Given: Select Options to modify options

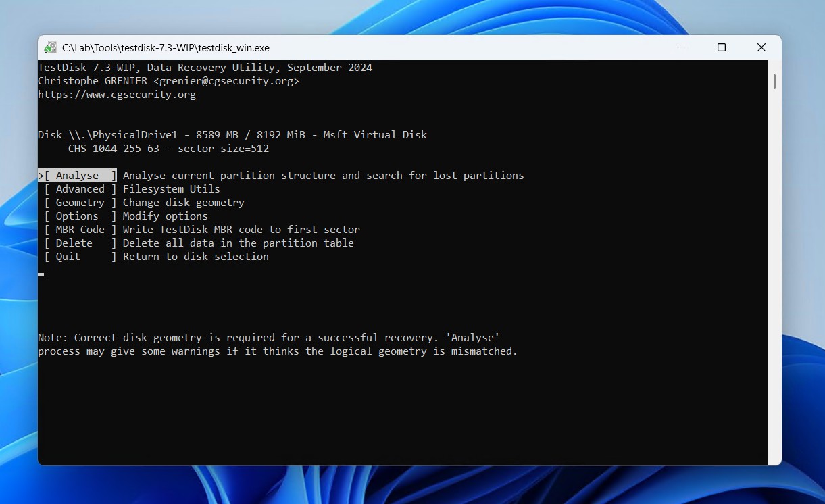Looking at the screenshot, I should 76,216.
